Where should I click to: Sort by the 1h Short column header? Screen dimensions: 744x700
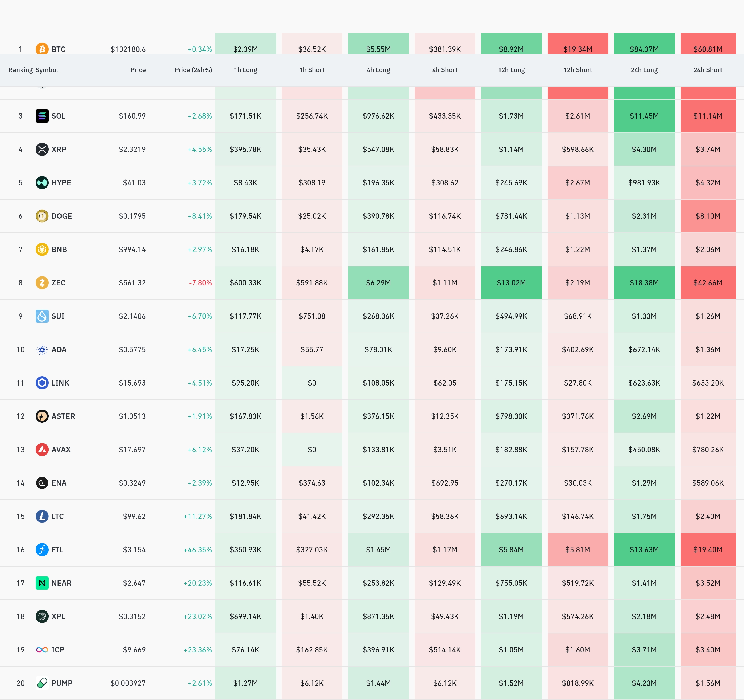click(x=312, y=70)
